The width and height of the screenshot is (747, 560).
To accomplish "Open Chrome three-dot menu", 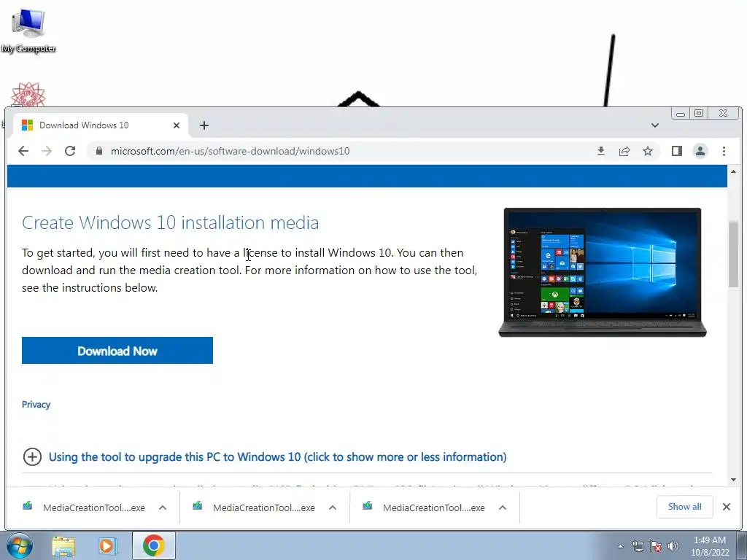I will (724, 151).
